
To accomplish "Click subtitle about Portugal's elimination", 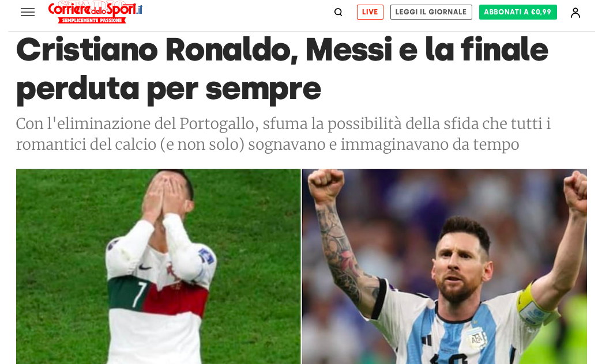I will (x=283, y=134).
